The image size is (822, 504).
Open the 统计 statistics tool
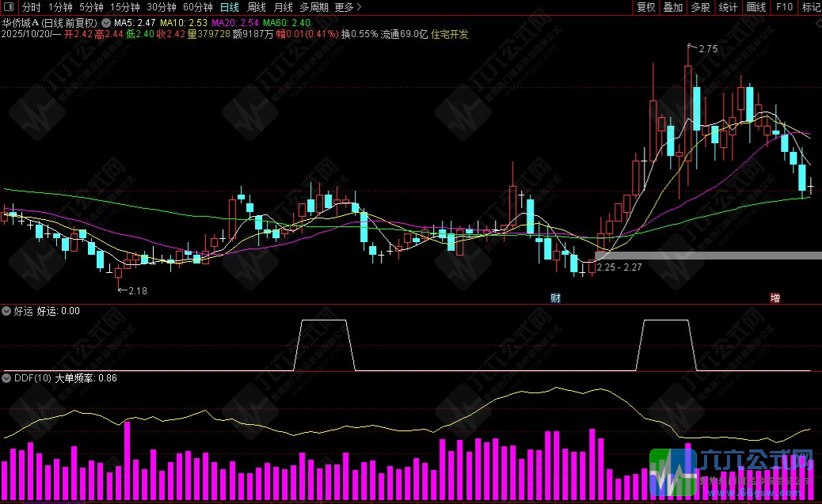click(727, 7)
